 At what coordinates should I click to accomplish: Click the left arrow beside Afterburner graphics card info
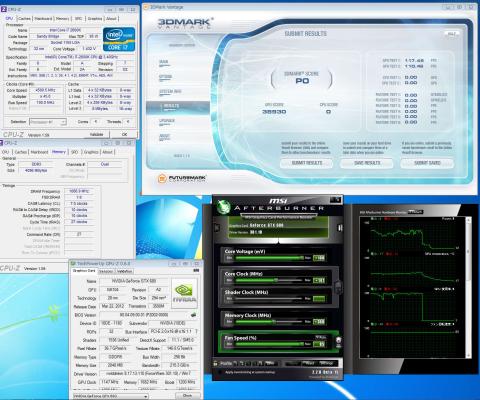click(217, 228)
